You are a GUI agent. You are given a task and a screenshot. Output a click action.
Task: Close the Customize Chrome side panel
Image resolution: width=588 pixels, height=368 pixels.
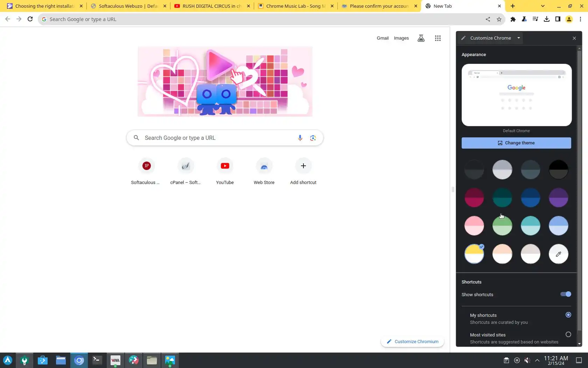coord(574,38)
